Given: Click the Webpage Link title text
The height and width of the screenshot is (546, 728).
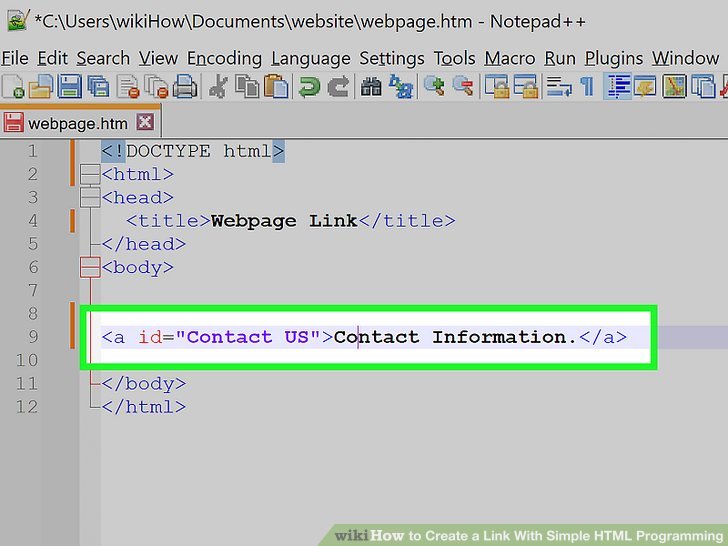Looking at the screenshot, I should [x=284, y=221].
